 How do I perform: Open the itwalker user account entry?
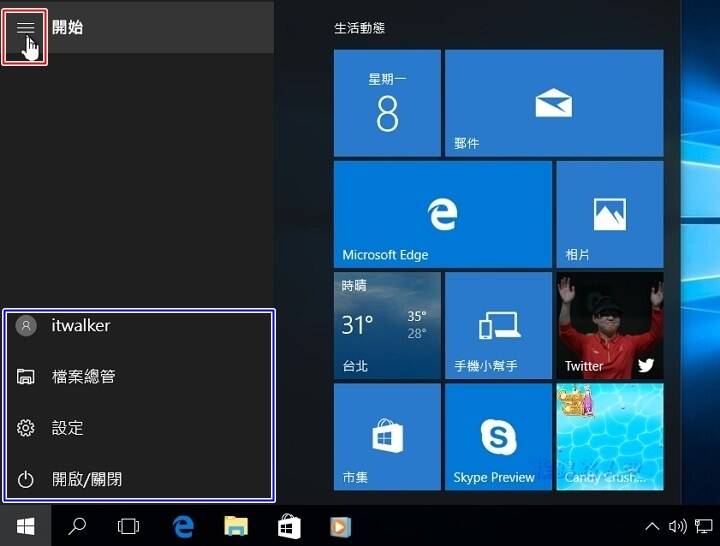coord(138,326)
